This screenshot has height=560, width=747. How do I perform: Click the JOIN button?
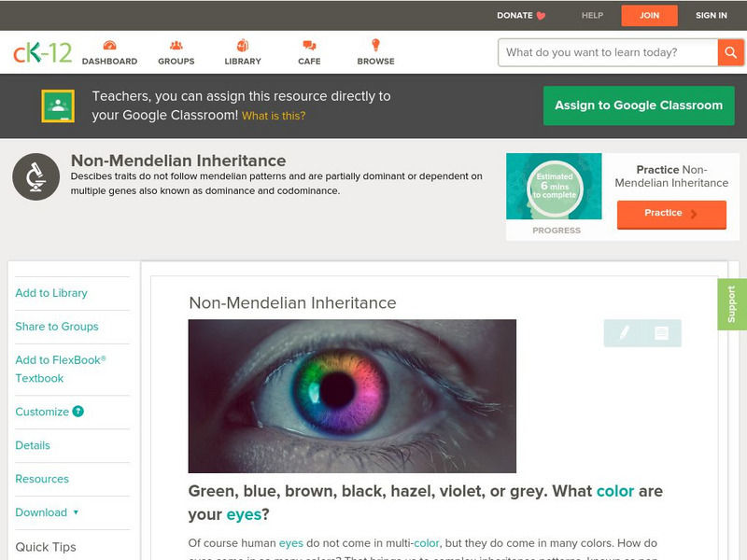pos(649,16)
